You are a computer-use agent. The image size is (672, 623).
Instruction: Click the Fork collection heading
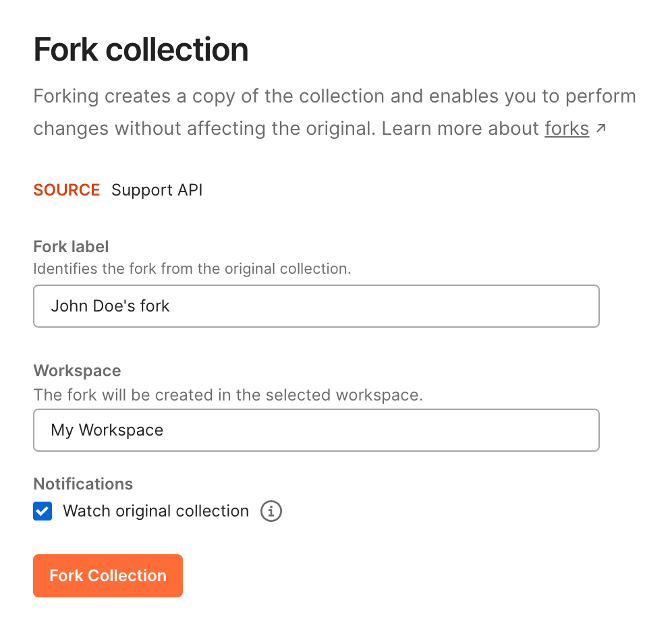click(x=140, y=49)
